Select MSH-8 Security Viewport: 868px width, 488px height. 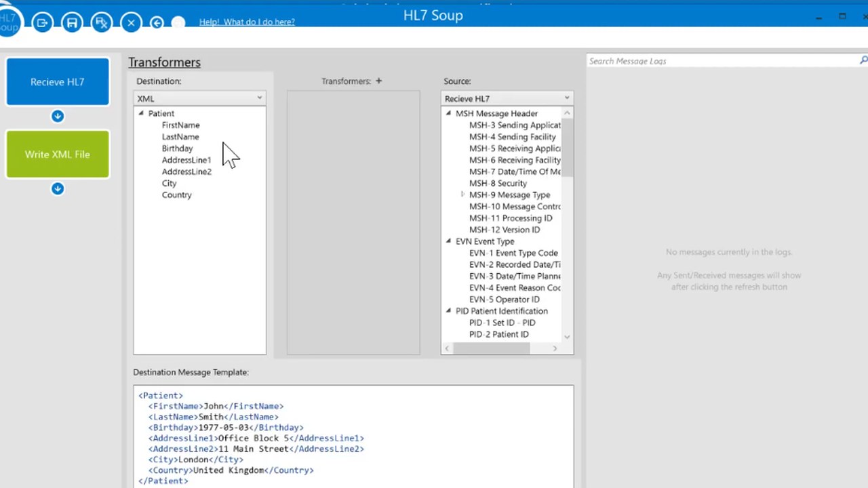[498, 183]
